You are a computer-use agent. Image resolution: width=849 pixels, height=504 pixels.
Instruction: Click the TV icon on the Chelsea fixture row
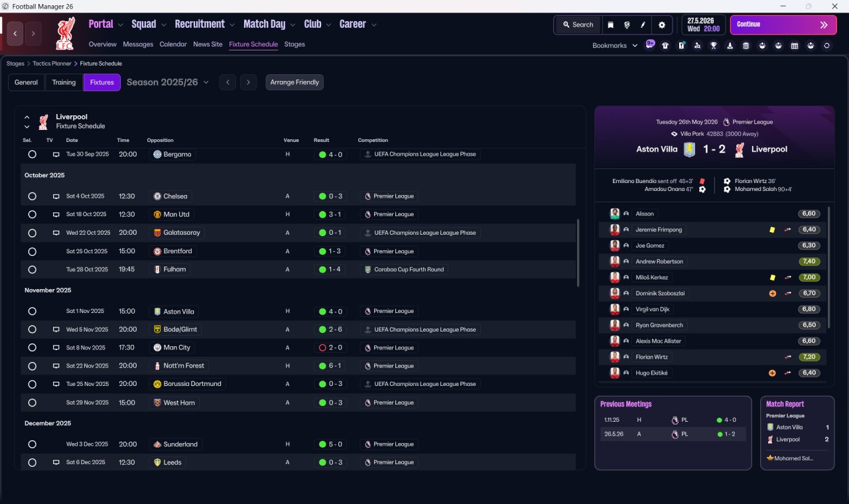pos(56,196)
